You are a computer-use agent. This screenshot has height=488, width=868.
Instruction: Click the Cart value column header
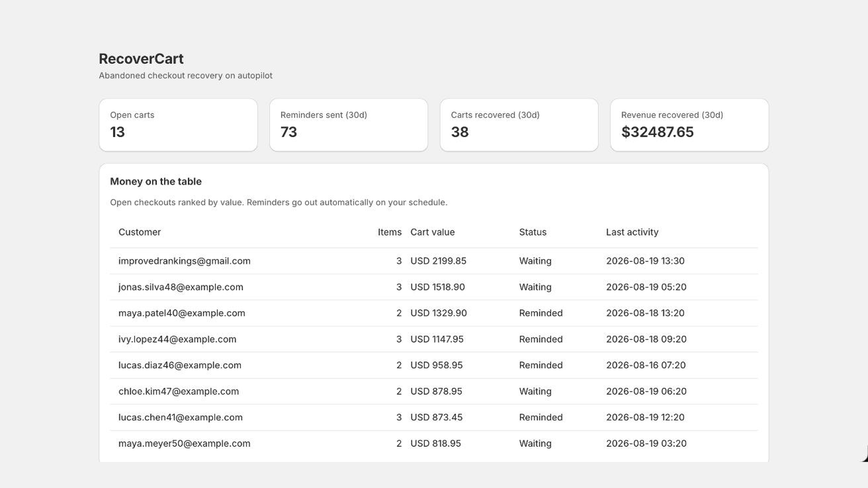pyautogui.click(x=432, y=232)
